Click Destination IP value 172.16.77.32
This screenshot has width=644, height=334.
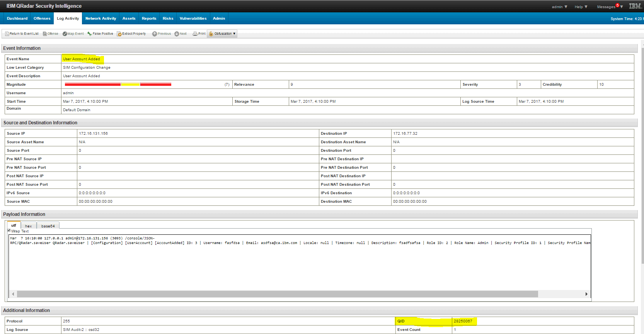click(x=405, y=134)
